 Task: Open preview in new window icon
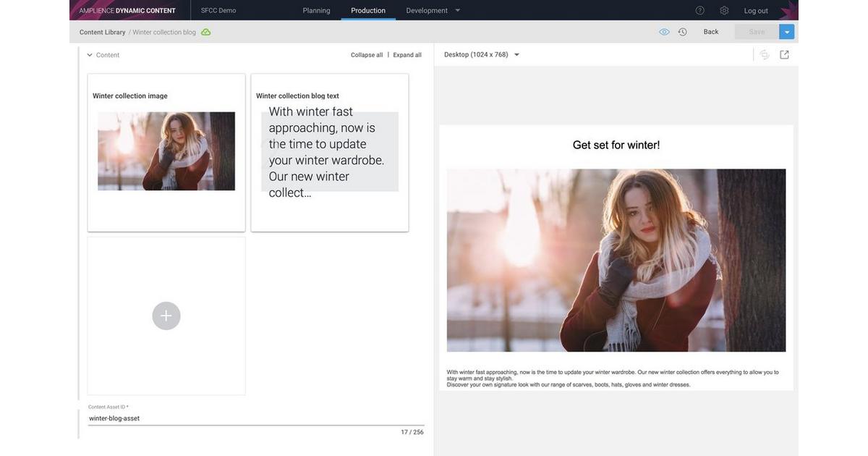coord(784,54)
